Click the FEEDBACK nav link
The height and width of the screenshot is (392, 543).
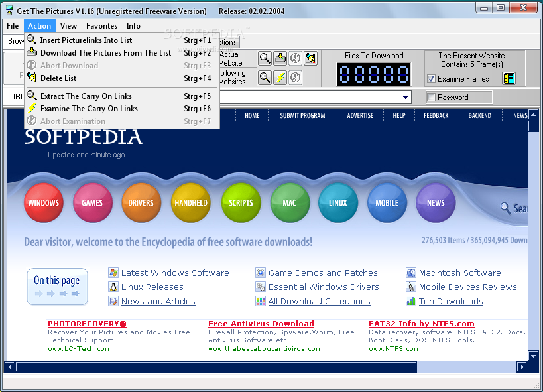(x=436, y=116)
